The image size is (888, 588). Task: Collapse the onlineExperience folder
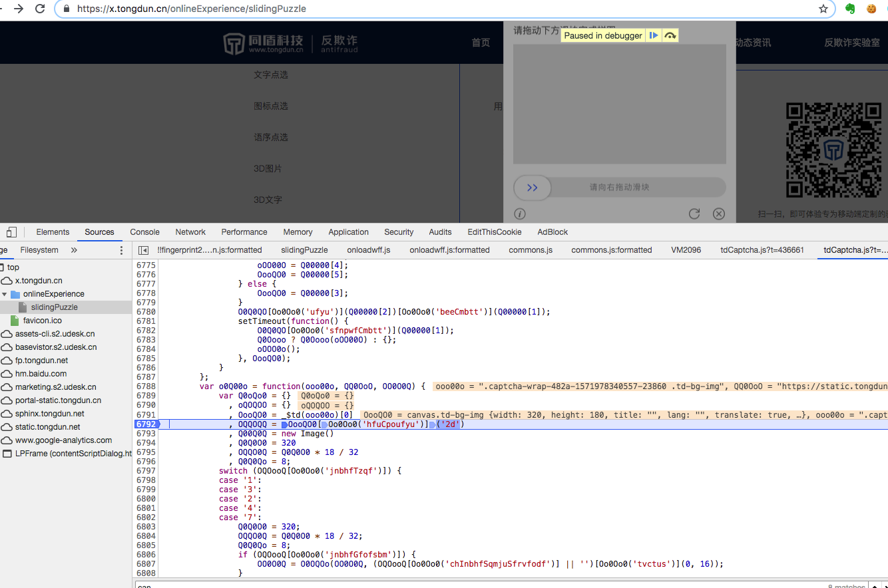(5, 294)
